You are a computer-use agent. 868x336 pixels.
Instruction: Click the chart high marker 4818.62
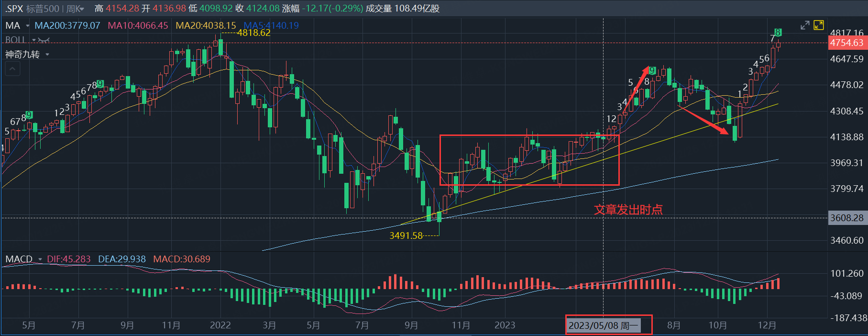254,33
